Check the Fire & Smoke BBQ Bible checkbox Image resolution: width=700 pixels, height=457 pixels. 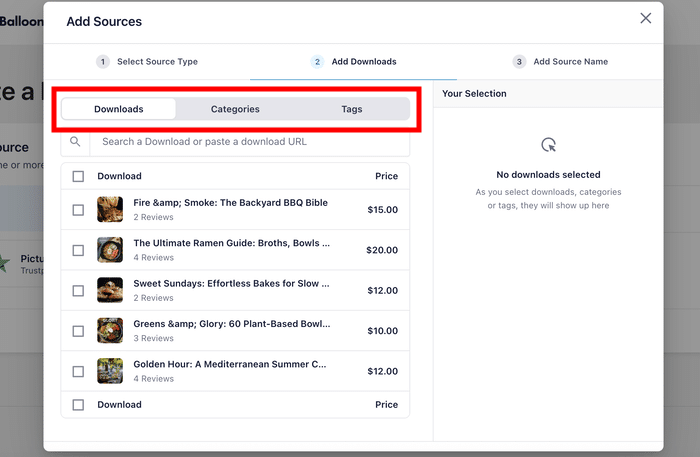[78, 210]
